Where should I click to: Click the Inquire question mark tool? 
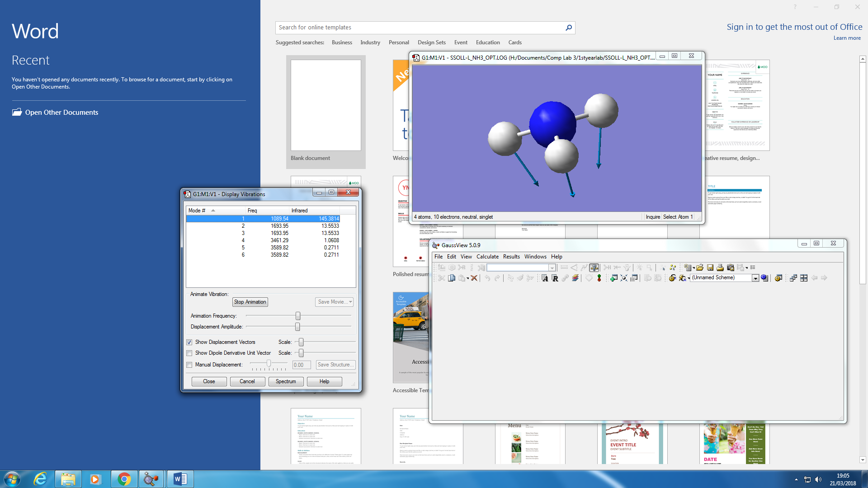594,267
